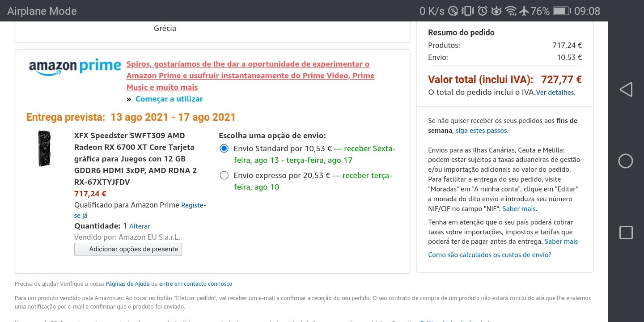Click Alterar next to Quantidade
The height and width of the screenshot is (322, 644).
[x=140, y=226]
